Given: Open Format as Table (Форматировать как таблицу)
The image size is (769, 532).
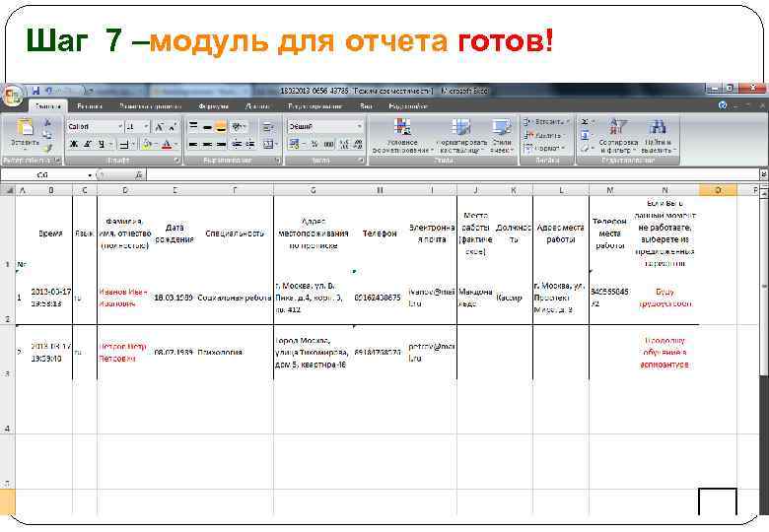Looking at the screenshot, I should coord(461,136).
